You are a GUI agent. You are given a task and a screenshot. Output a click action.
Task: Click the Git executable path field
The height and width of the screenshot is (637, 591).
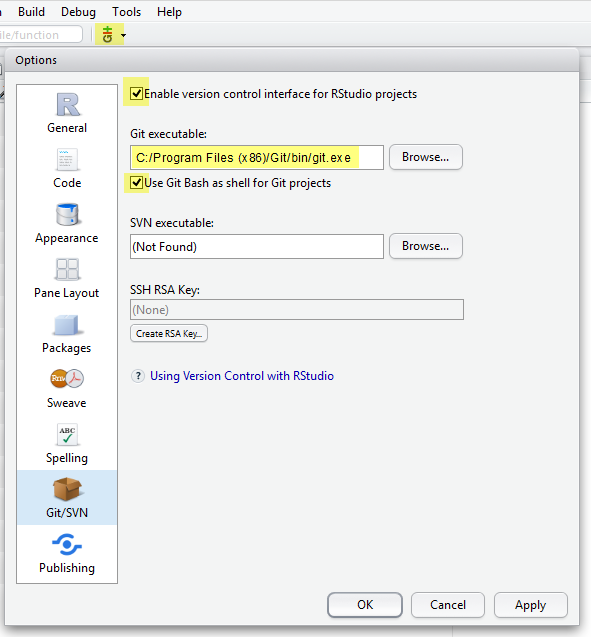click(x=257, y=157)
